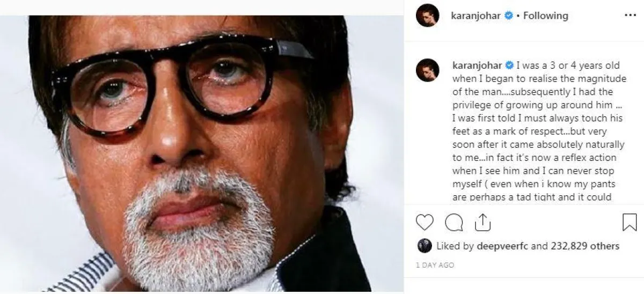
Task: Click the 'Liked by' text label
Action: coord(457,246)
